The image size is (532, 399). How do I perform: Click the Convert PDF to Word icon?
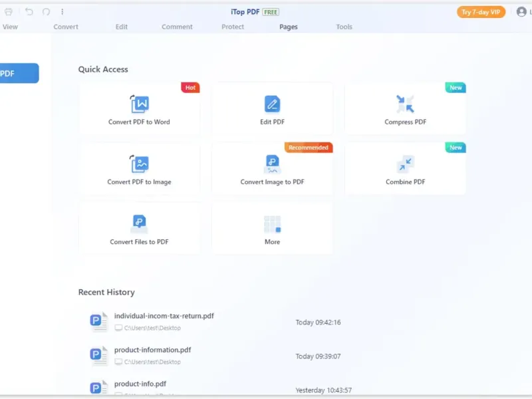tap(139, 104)
